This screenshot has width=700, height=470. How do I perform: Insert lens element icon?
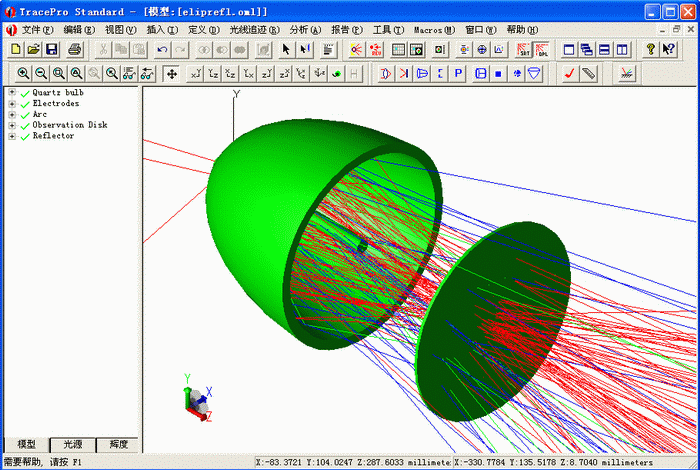(x=386, y=74)
